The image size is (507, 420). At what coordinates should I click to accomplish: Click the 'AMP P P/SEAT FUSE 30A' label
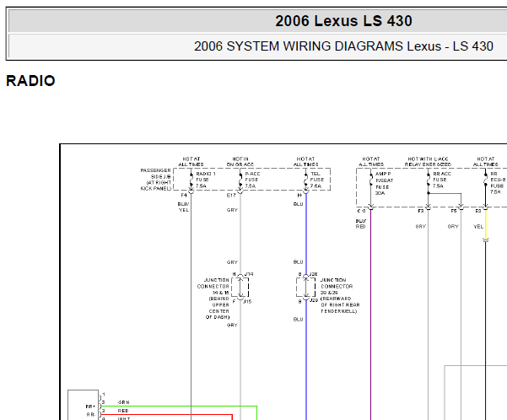tap(384, 183)
